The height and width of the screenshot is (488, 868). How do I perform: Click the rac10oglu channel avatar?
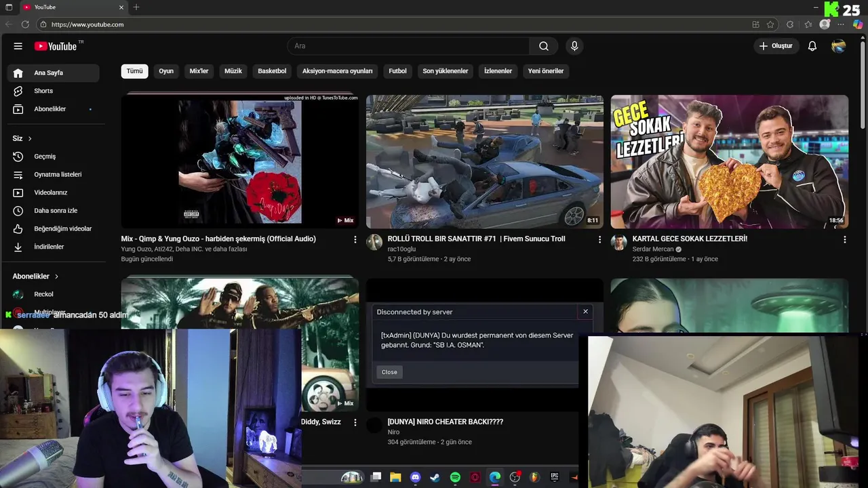[x=374, y=243]
